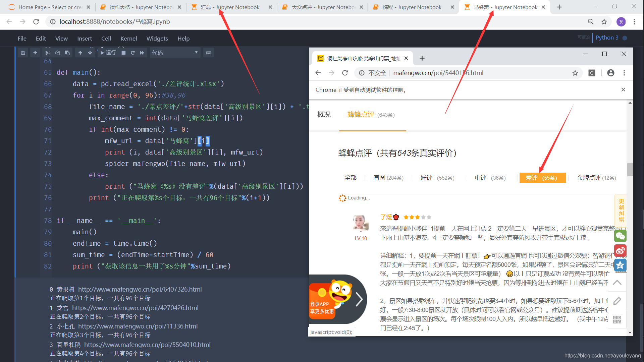This screenshot has height=362, width=644.
Task: Copy selected cells in Jupyter toolbar
Action: coord(58,53)
